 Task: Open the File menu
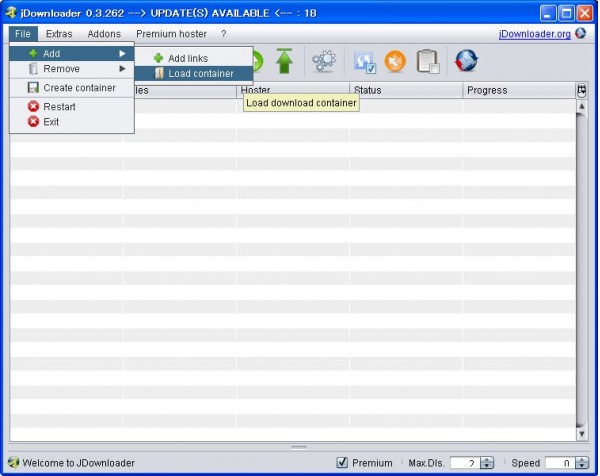coord(23,34)
